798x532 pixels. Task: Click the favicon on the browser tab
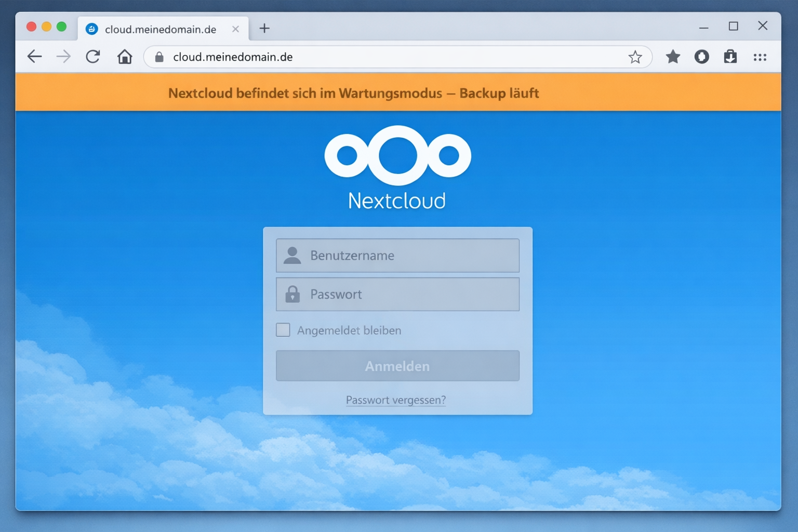91,29
